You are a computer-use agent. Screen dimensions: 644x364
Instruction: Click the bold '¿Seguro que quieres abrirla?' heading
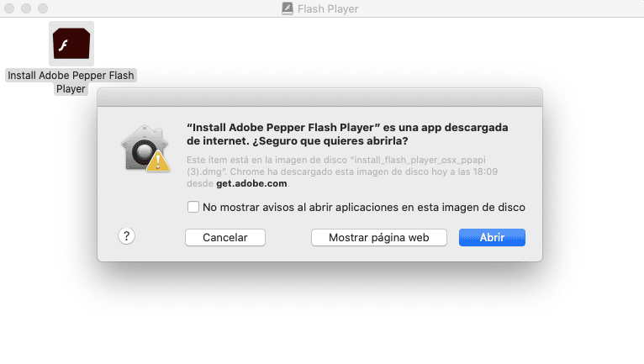point(330,141)
